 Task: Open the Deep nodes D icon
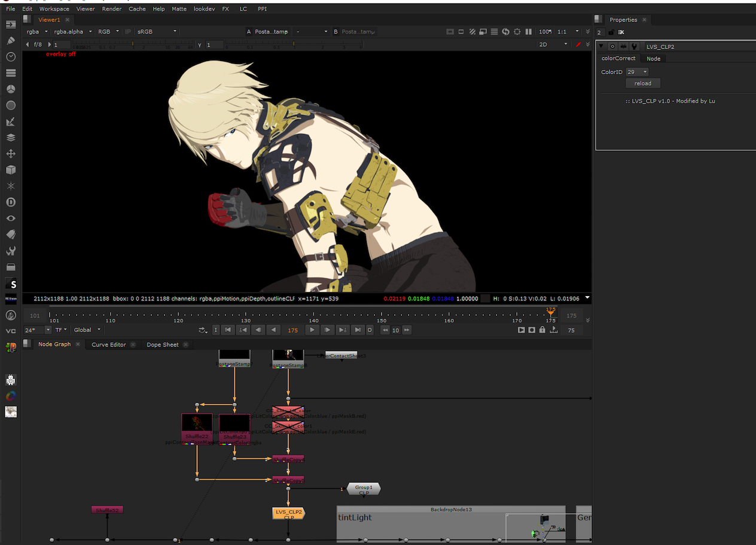click(x=11, y=202)
